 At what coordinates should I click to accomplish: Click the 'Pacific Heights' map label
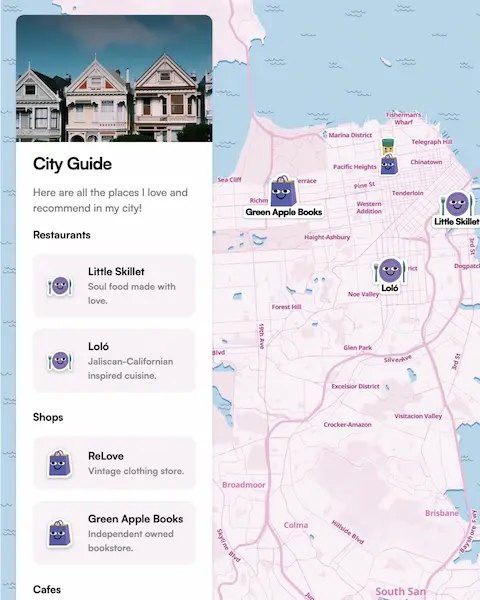(x=355, y=167)
